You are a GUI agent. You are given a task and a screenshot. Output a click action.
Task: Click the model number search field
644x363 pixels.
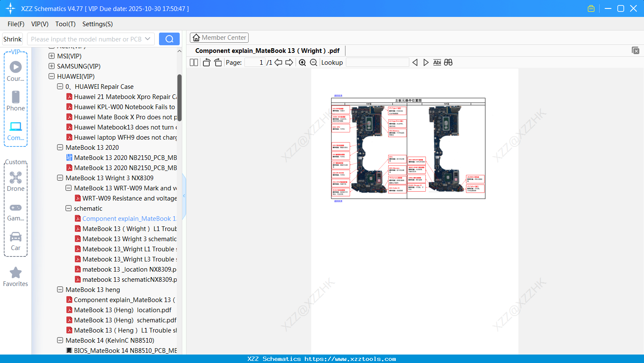coord(86,39)
